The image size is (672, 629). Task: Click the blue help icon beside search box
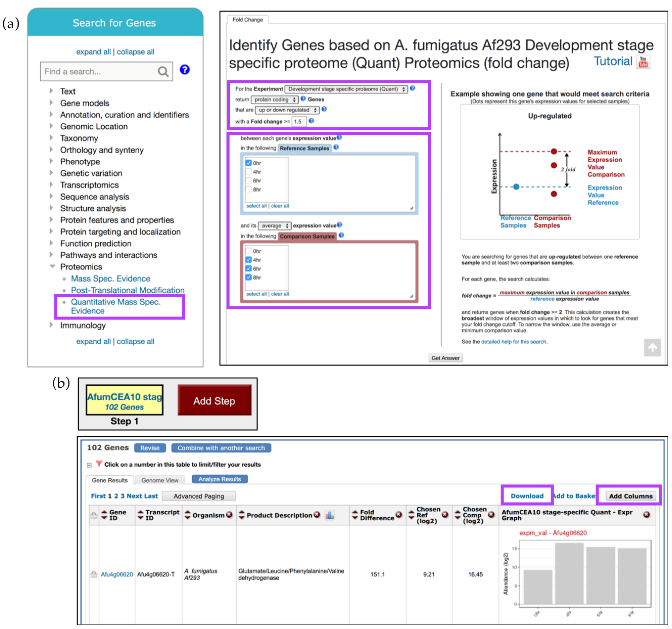pyautogui.click(x=185, y=70)
